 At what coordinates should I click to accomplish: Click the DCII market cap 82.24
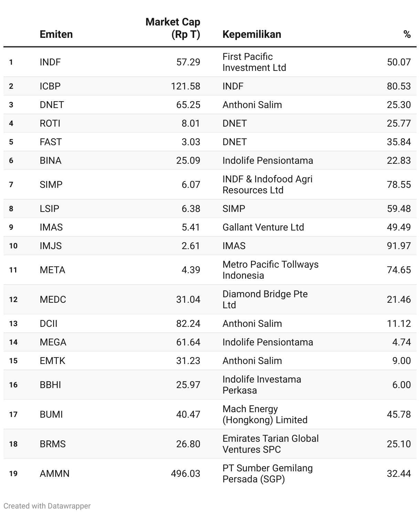188,324
